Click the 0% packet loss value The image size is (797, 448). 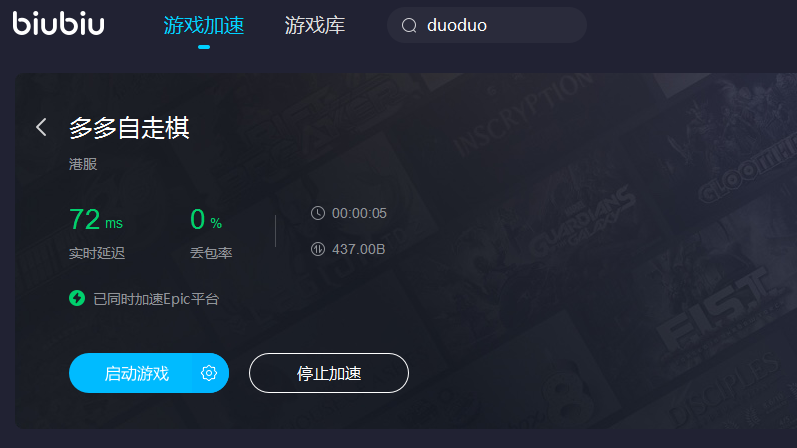pos(206,220)
